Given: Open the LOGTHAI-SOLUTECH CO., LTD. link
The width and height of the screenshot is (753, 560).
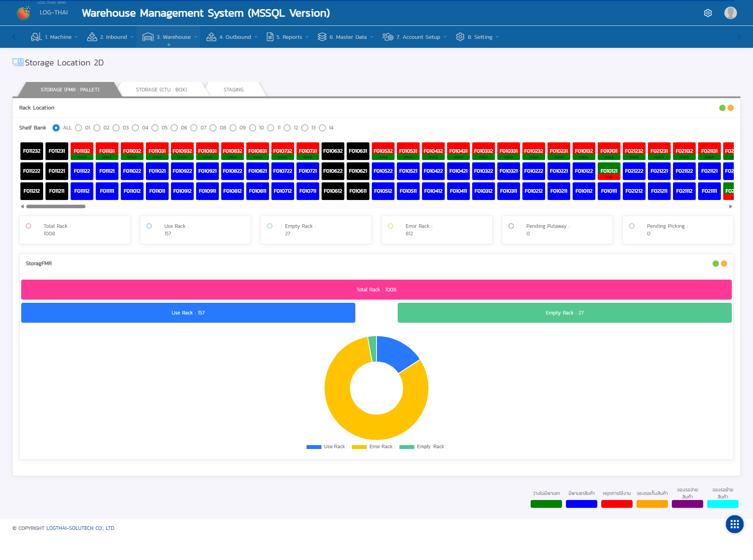Looking at the screenshot, I should pyautogui.click(x=80, y=528).
